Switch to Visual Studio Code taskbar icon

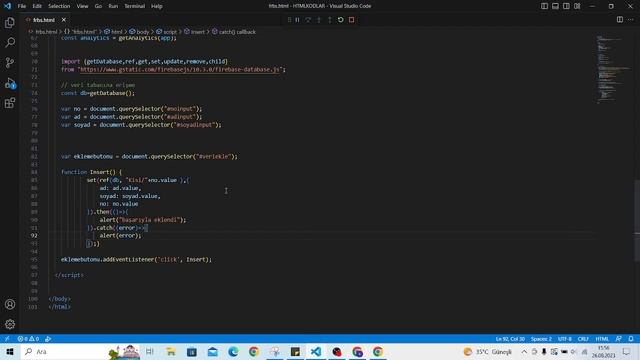pyautogui.click(x=316, y=351)
